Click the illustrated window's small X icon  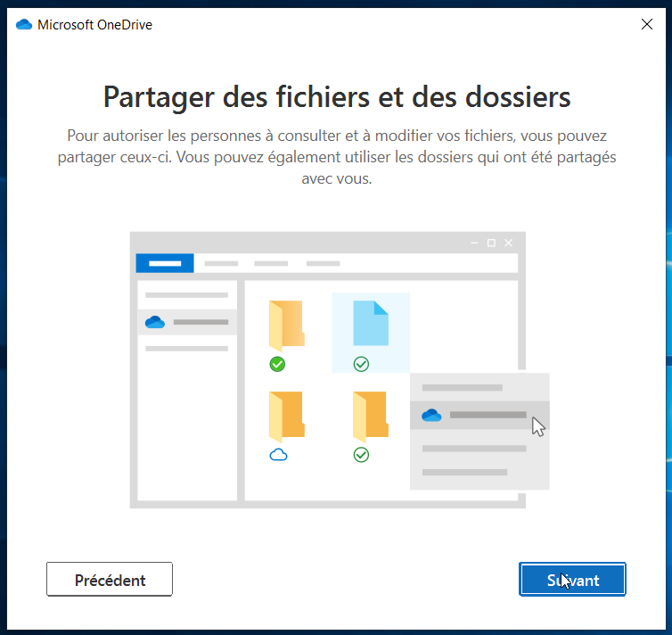(x=509, y=243)
